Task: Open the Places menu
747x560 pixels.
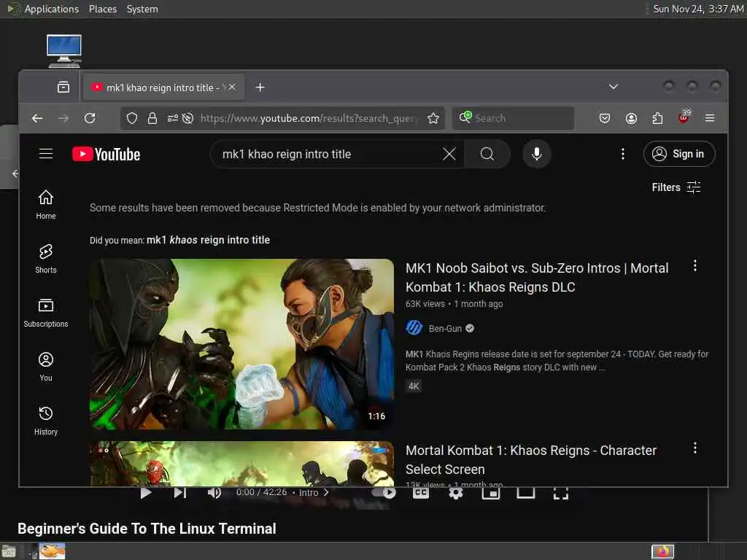Action: pos(102,9)
